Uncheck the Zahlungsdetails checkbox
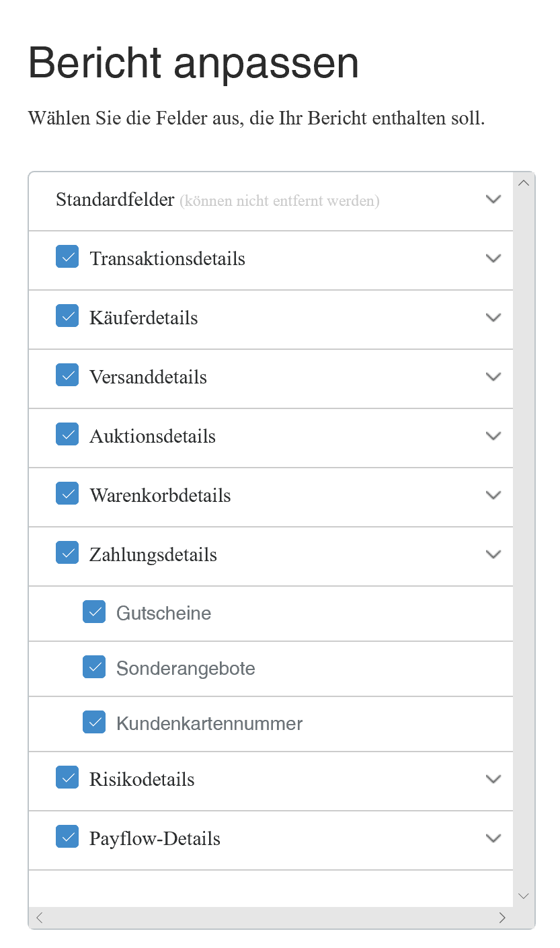Screen dimensions: 560x948 (x=67, y=553)
